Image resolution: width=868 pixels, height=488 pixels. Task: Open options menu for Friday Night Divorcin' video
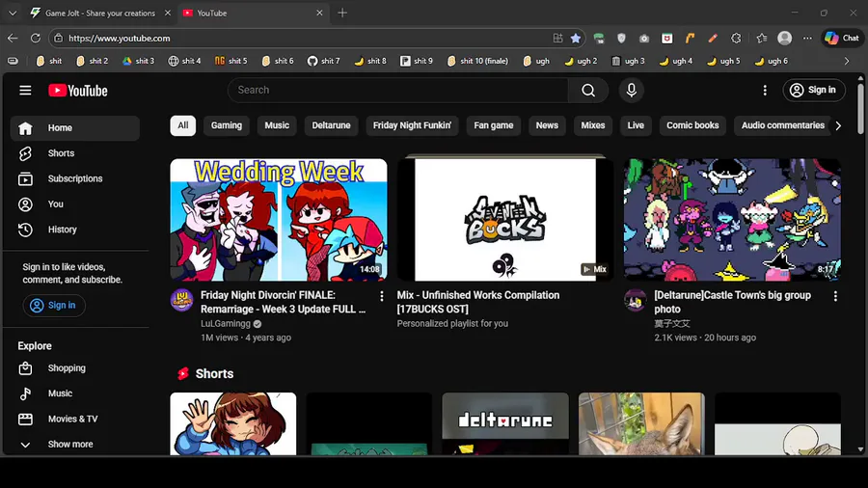pos(381,297)
